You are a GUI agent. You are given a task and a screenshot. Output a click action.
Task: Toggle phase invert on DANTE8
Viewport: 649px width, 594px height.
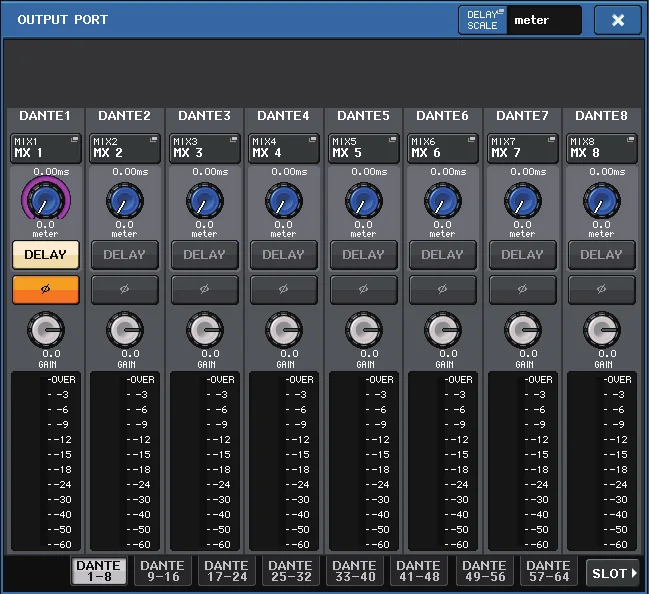601,289
